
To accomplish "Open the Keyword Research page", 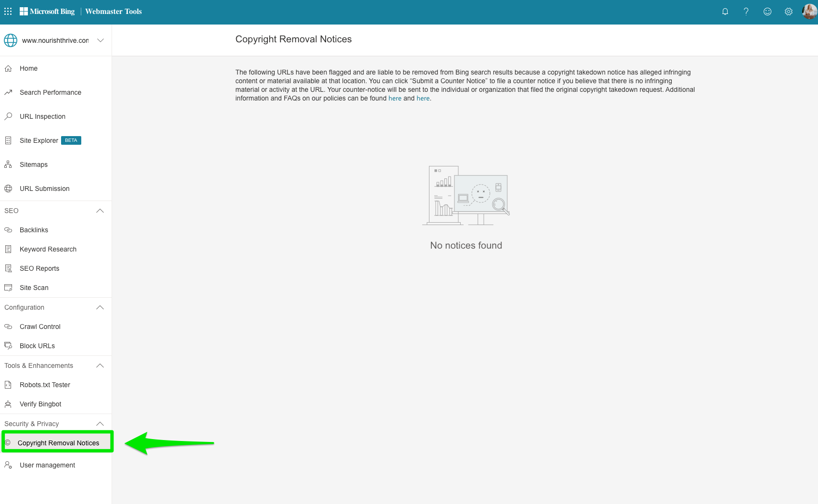I will [x=48, y=249].
